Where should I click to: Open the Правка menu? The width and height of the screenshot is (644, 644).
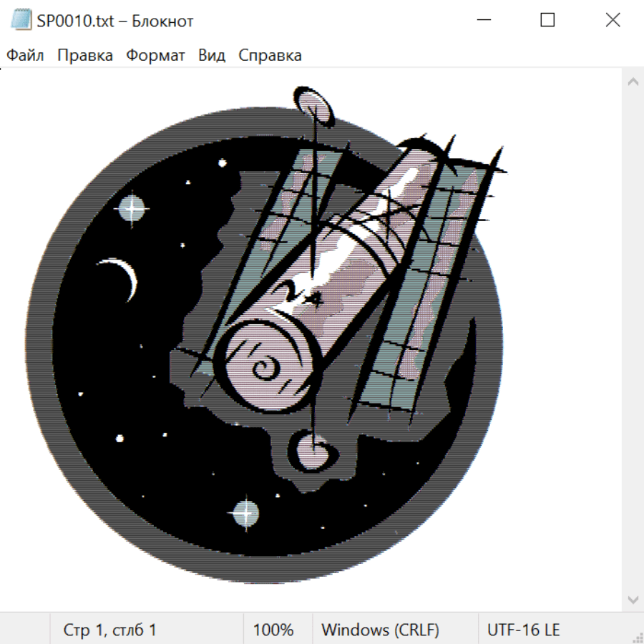[x=85, y=56]
